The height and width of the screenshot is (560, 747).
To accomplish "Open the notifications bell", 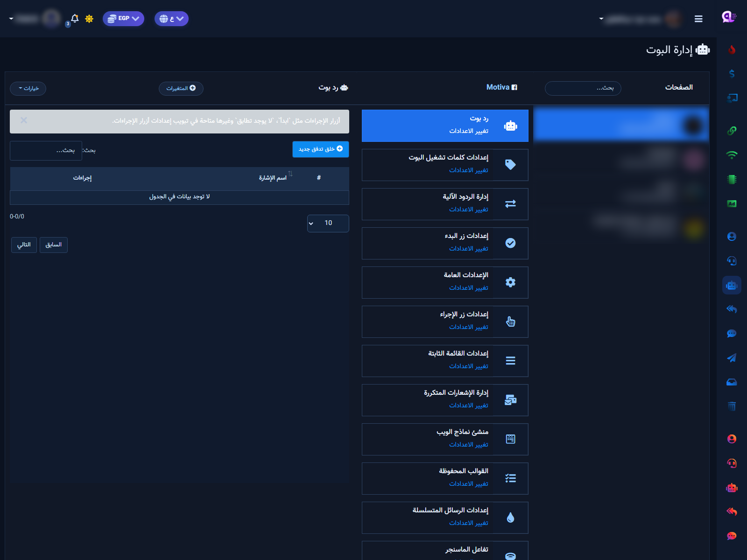I will pyautogui.click(x=74, y=19).
